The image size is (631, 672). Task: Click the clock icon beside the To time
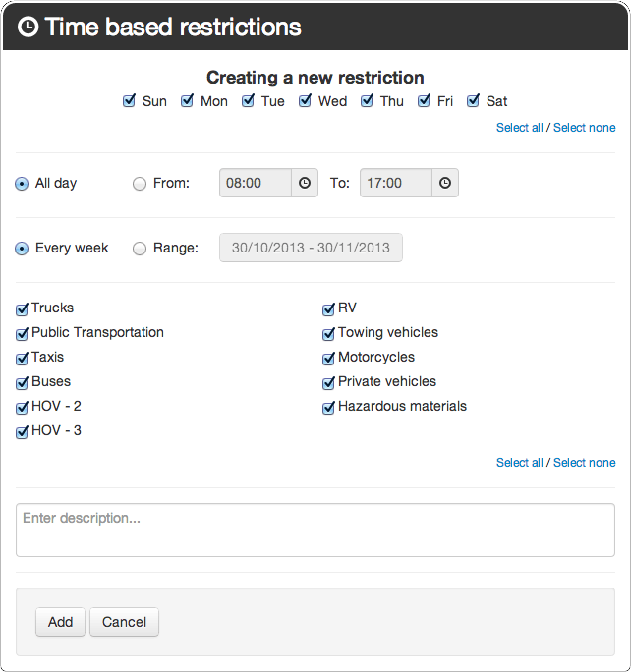tap(445, 183)
